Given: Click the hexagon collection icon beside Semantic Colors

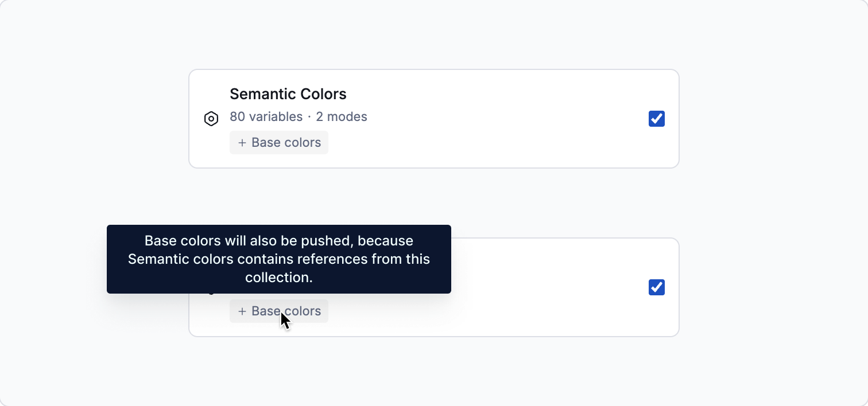Looking at the screenshot, I should point(211,119).
